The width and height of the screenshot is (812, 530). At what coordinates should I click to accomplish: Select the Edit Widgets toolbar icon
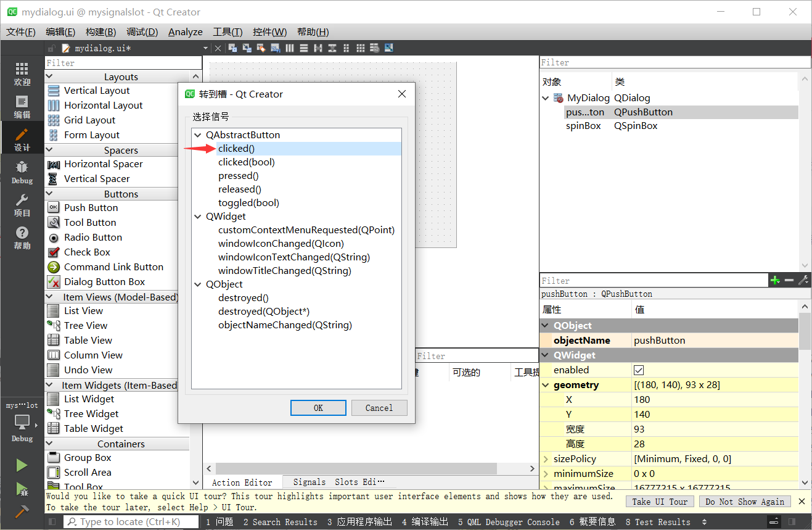(x=232, y=48)
